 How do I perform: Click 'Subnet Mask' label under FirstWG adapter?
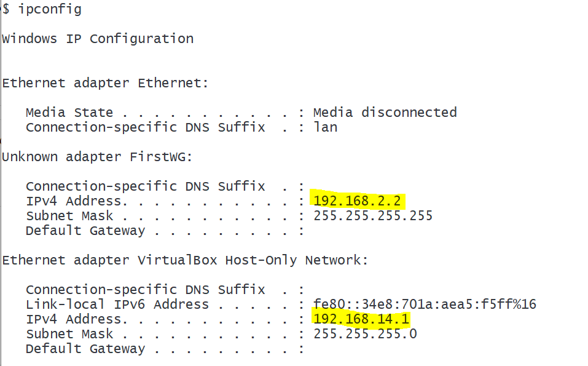click(x=69, y=216)
